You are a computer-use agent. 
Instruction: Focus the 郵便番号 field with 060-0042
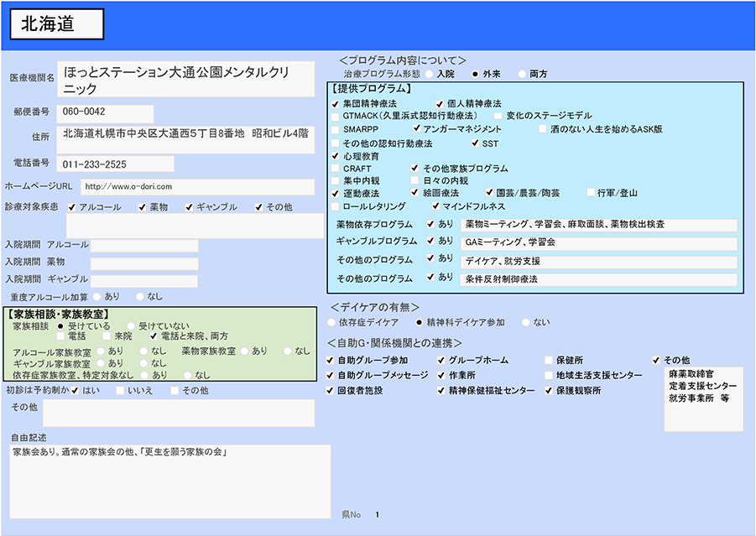point(106,112)
